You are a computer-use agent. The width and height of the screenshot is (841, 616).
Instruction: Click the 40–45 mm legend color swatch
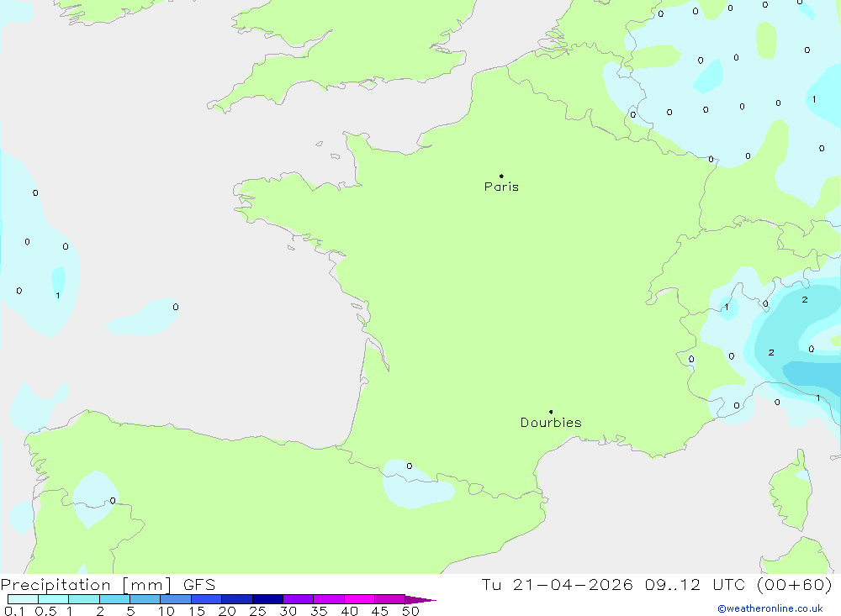click(359, 599)
